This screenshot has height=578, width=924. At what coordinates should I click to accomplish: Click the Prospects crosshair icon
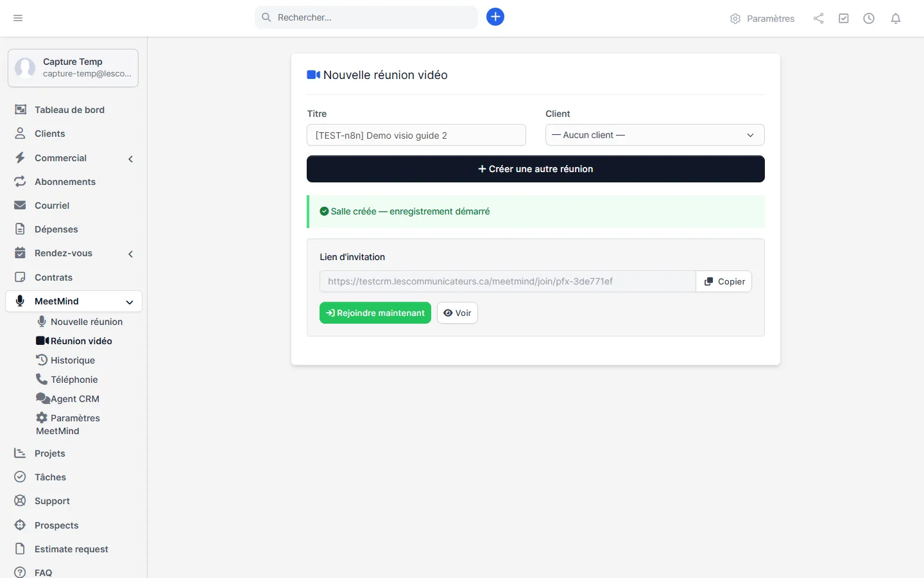click(21, 525)
